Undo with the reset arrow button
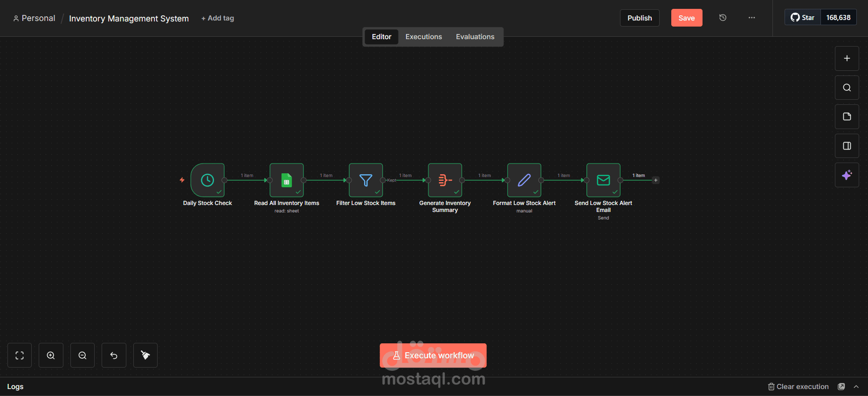The height and width of the screenshot is (396, 868). tap(114, 355)
